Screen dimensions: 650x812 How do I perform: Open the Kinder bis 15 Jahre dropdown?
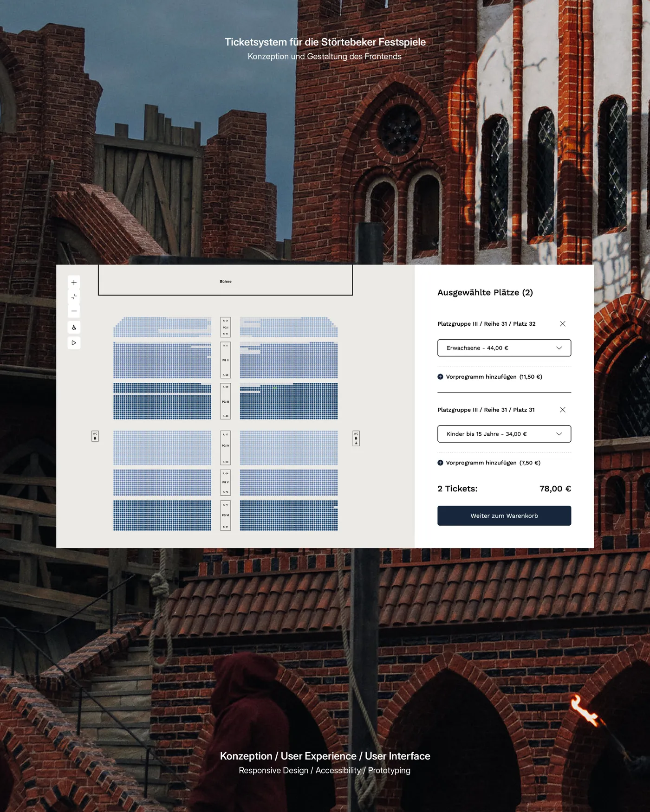[504, 434]
